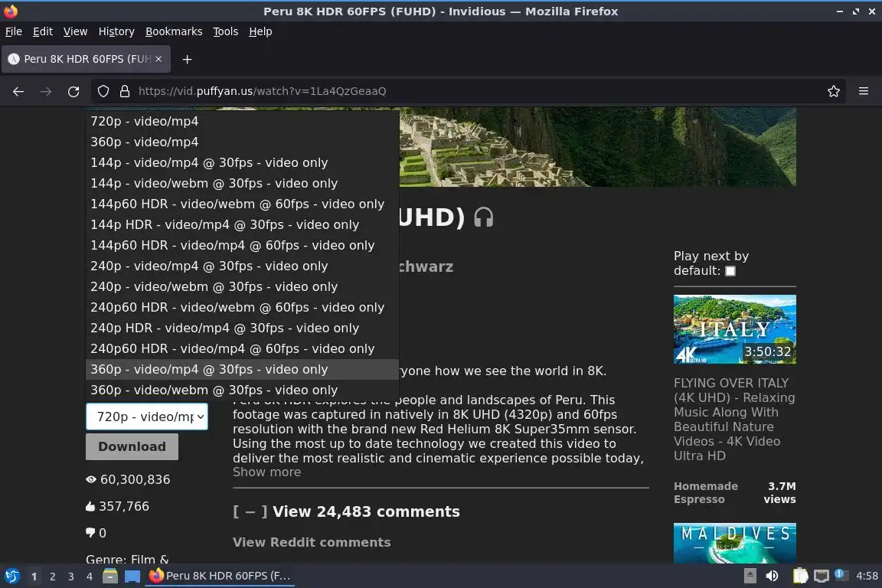The image size is (882, 588).
Task: Click the Peru video preview image
Action: click(x=597, y=147)
